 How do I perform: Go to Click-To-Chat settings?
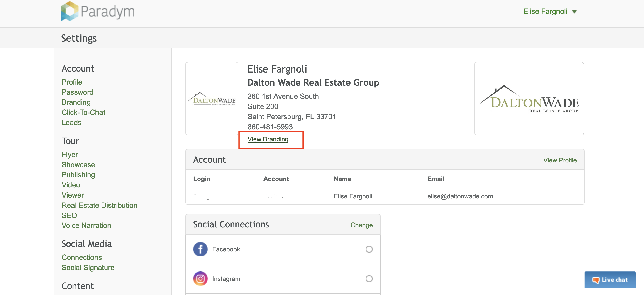click(x=83, y=112)
